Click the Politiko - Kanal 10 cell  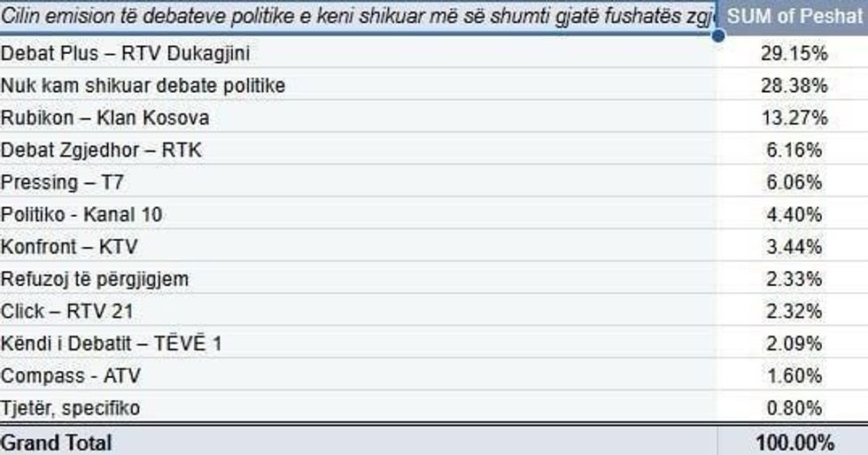tap(82, 214)
